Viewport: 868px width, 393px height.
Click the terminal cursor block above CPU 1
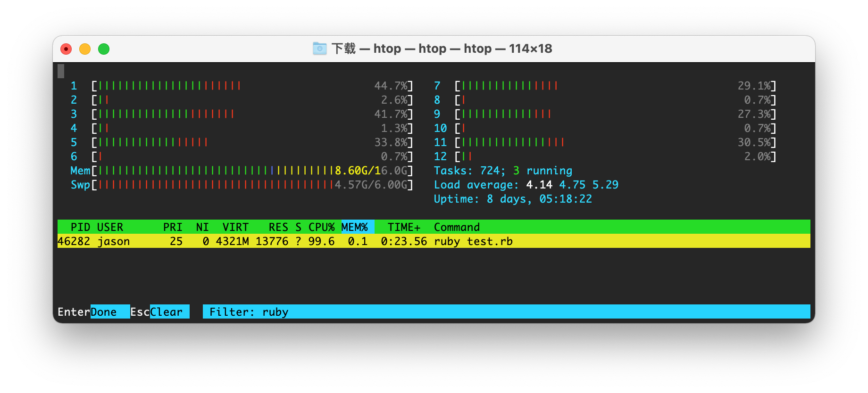pos(61,71)
